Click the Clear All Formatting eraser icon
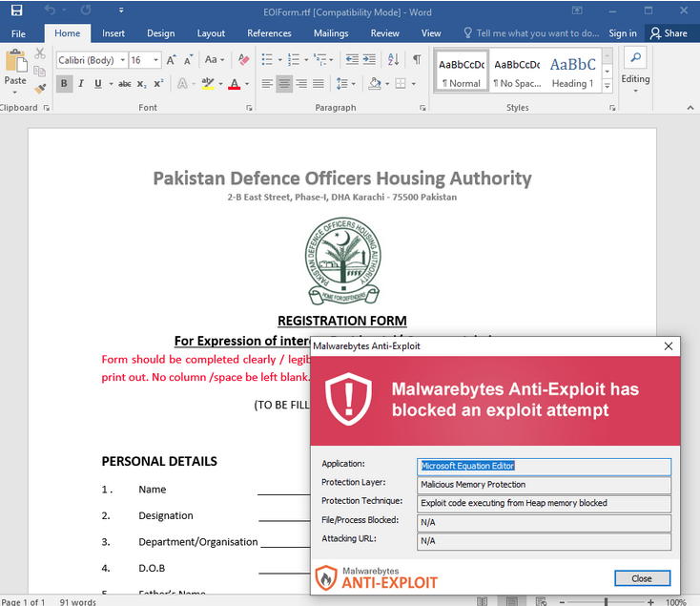700x606 pixels. pos(244,59)
